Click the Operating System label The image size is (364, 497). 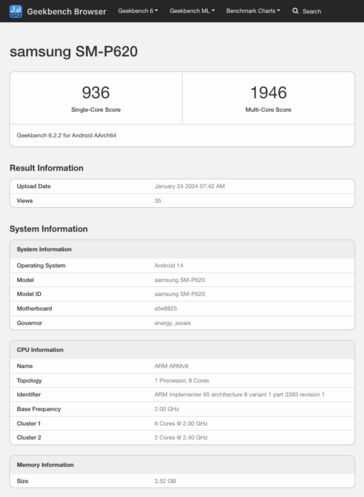pos(41,265)
